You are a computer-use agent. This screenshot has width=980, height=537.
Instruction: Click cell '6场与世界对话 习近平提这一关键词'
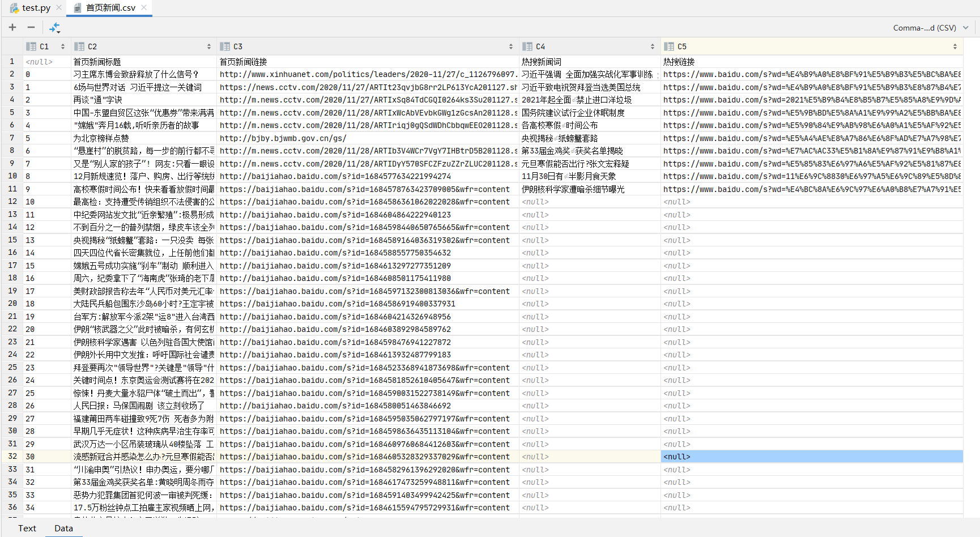tap(143, 87)
